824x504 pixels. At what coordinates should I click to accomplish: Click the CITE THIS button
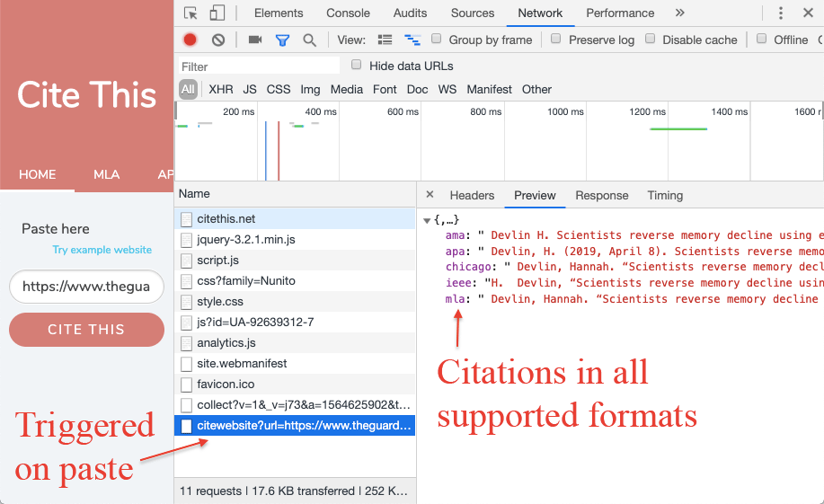[86, 330]
